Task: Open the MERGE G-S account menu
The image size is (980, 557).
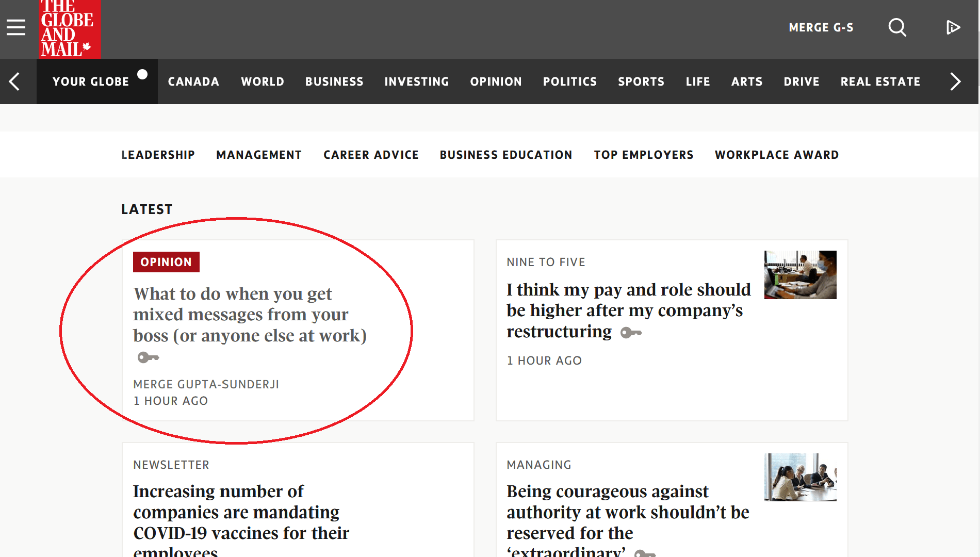Action: (x=821, y=27)
